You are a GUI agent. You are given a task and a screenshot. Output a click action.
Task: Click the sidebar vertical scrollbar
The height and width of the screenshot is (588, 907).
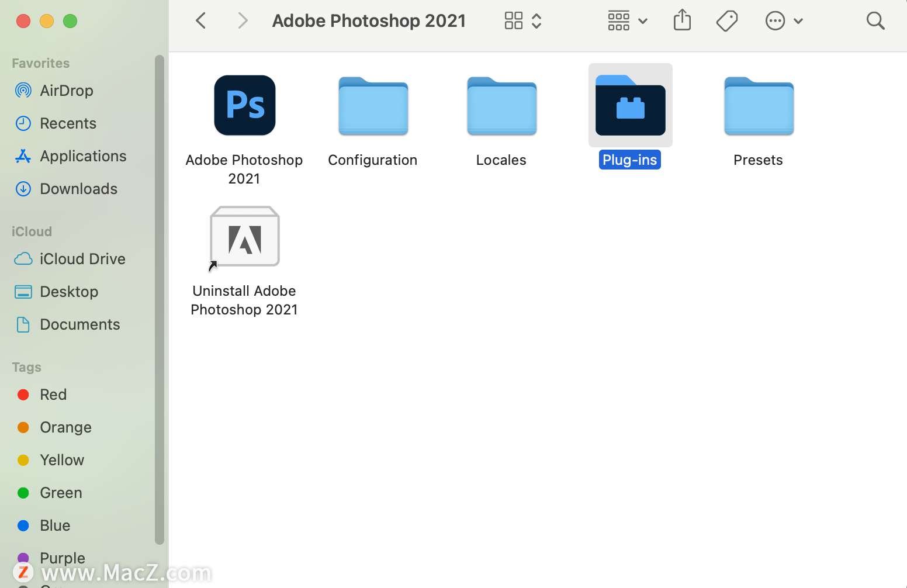pos(160,299)
